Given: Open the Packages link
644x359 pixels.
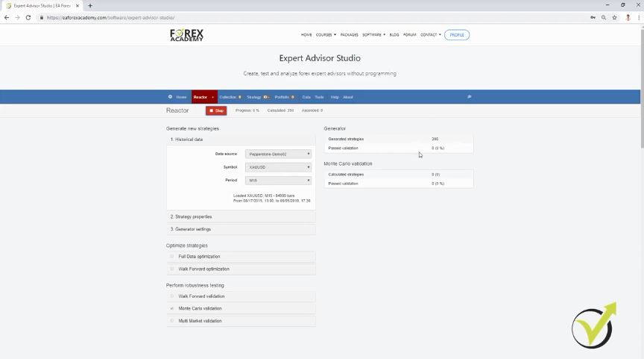Looking at the screenshot, I should coord(349,35).
